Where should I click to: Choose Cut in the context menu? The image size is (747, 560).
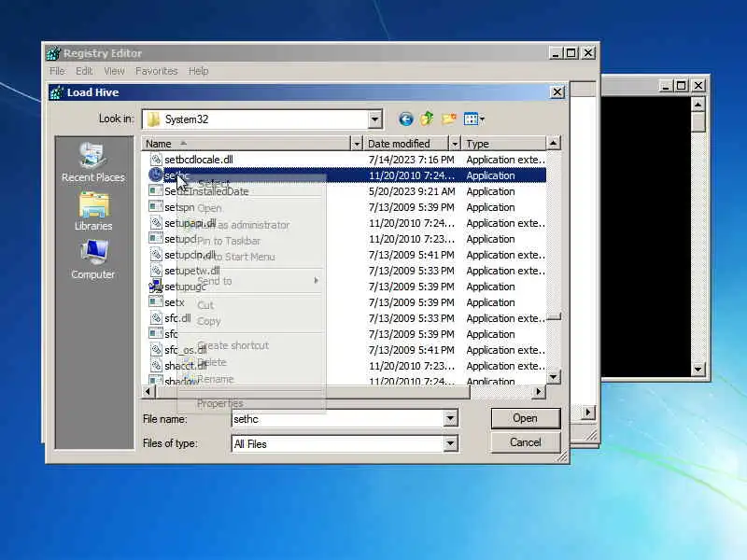coord(251,305)
